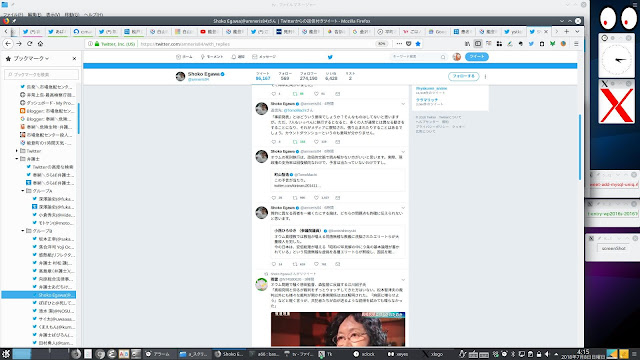Viewport: 640px width, 360px height.
Task: Click the volume icon in system tray
Action: click(x=547, y=354)
